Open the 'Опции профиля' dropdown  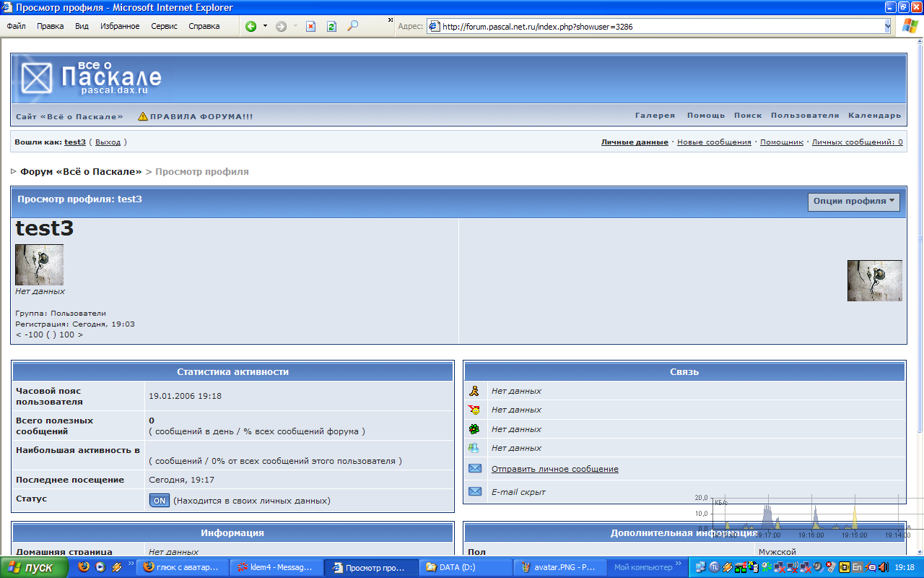[x=853, y=202]
